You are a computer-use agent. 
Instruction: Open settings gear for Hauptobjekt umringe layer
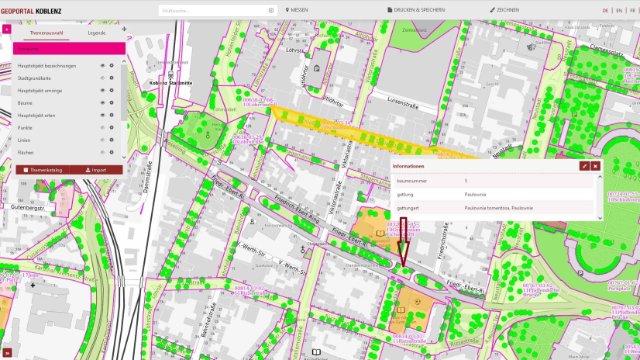[x=111, y=90]
